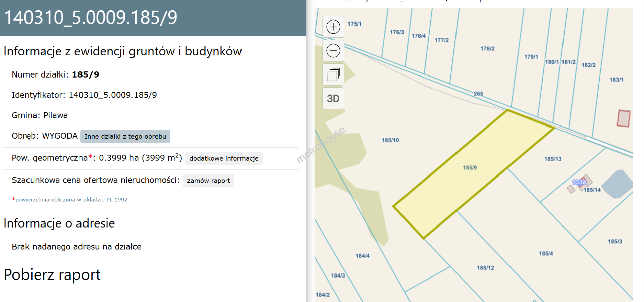Open the map layers switcher
The height and width of the screenshot is (302, 644).
[333, 74]
